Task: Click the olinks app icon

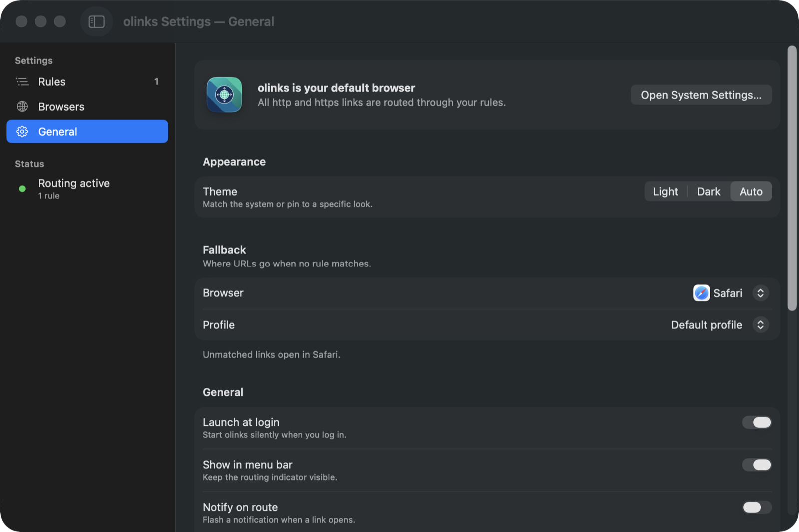Action: 224,95
